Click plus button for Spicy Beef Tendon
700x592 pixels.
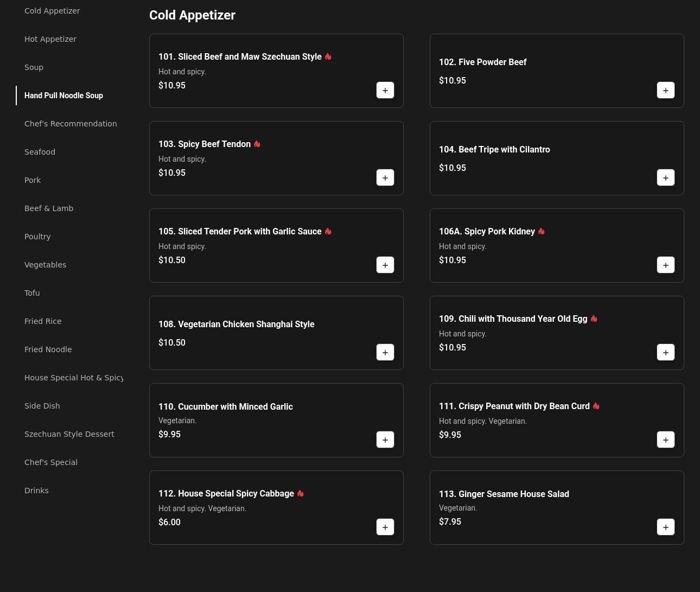pos(385,178)
